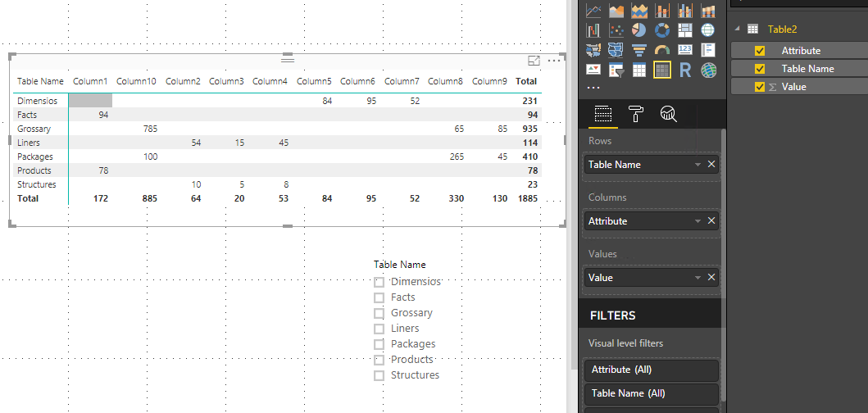Import a custom visual via ellipsis
868x413 pixels.
[x=593, y=88]
